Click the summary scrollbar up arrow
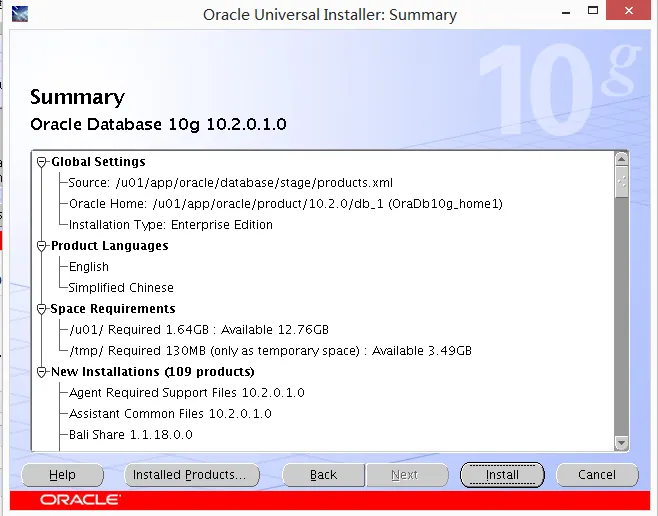The image size is (658, 516). pos(621,159)
